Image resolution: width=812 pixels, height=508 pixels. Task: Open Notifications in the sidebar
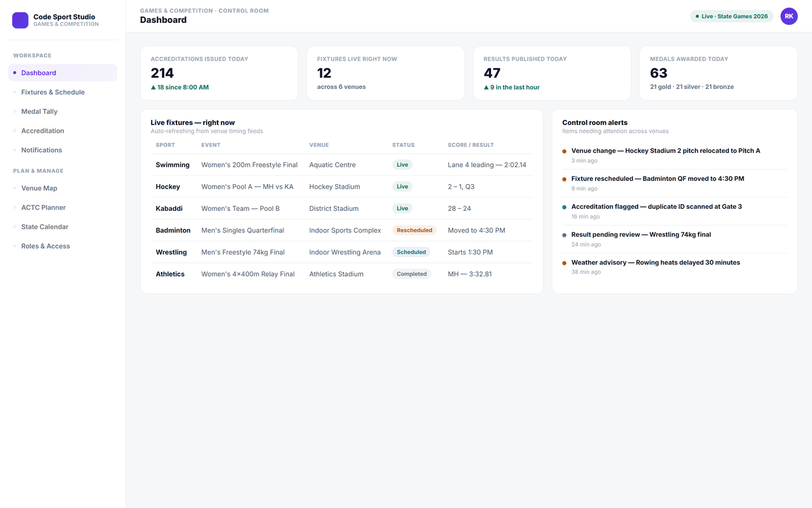click(63, 150)
